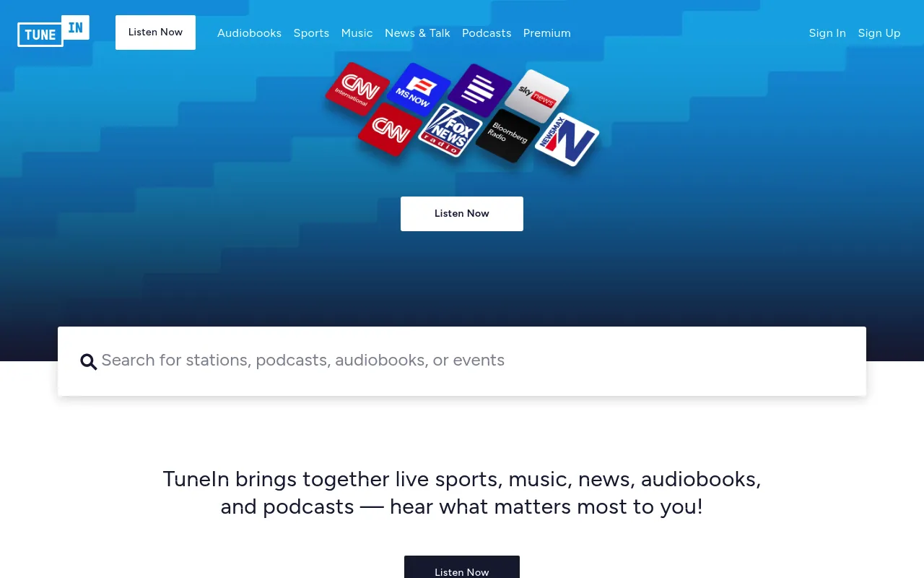The width and height of the screenshot is (924, 578).
Task: Open the MS NOW station tile
Action: [419, 90]
